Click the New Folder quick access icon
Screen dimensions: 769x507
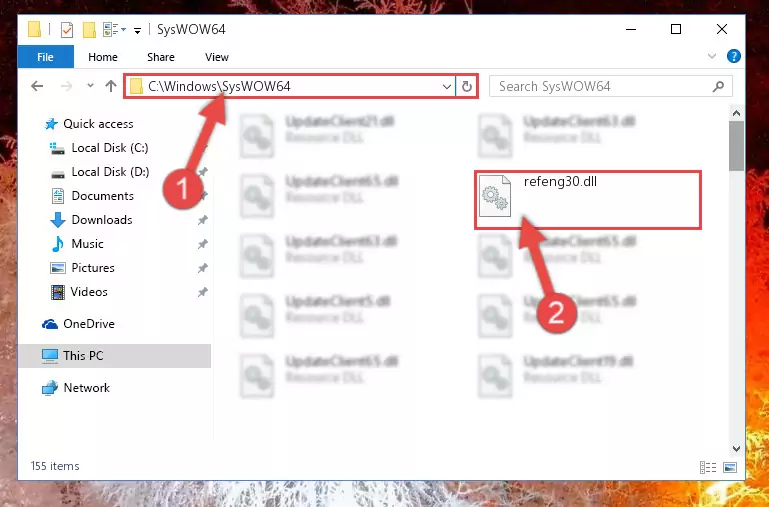[x=89, y=30]
